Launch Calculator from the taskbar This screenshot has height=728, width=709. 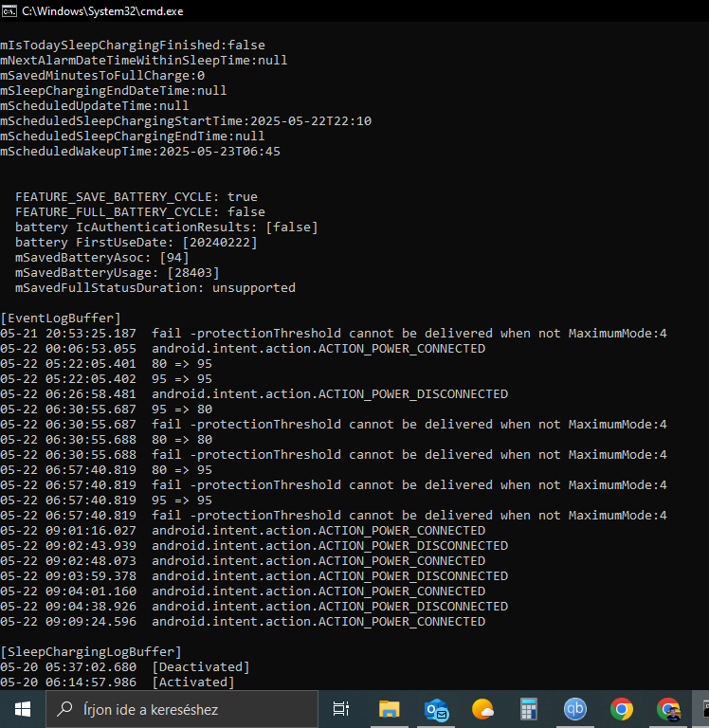[x=529, y=709]
